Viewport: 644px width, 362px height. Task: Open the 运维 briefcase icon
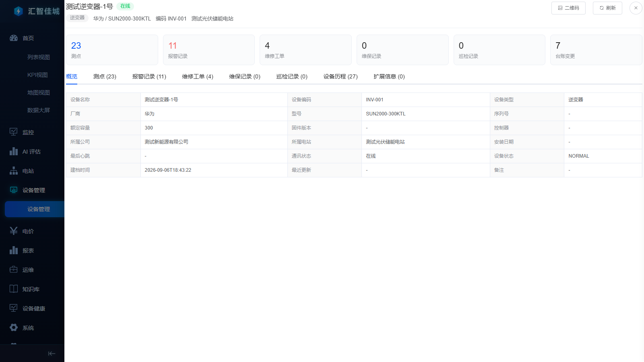14,269
